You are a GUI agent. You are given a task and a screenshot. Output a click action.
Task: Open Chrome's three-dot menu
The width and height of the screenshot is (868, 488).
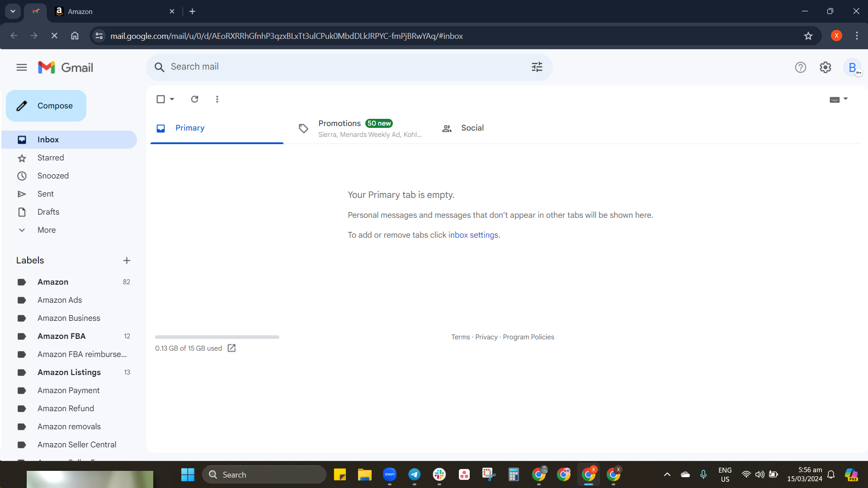(857, 36)
